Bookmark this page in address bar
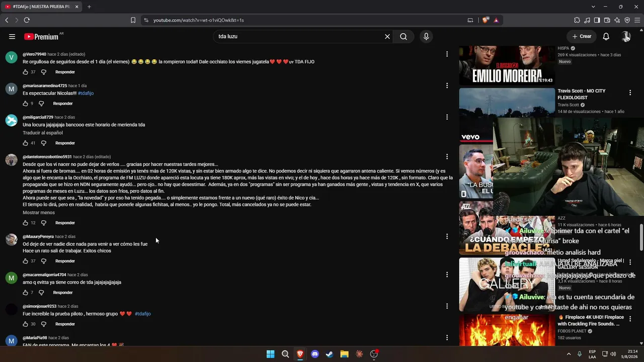Image resolution: width=644 pixels, height=362 pixels. pyautogui.click(x=133, y=20)
